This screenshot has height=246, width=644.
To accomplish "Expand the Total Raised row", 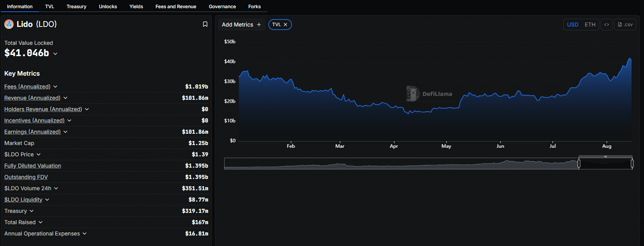I will coord(40,222).
